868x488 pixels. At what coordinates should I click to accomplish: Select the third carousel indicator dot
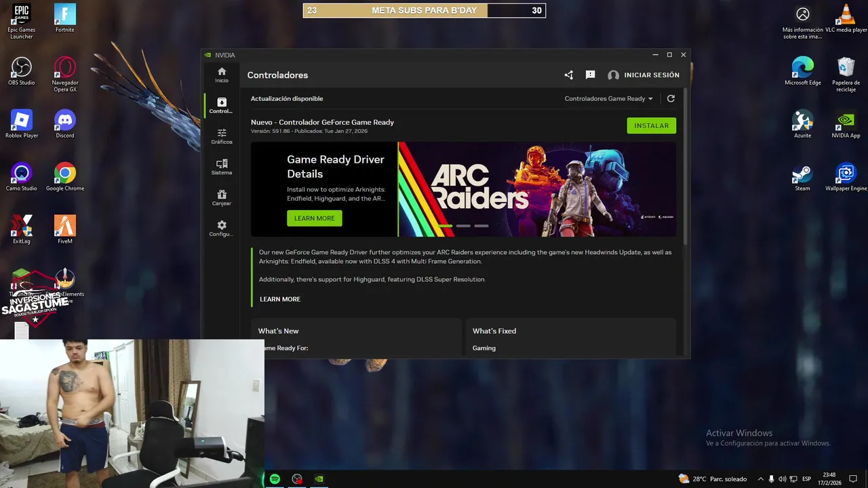coord(481,226)
